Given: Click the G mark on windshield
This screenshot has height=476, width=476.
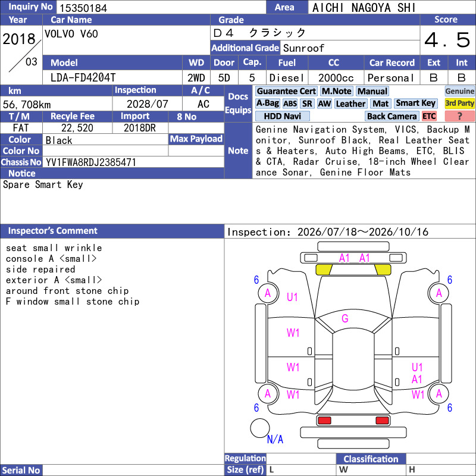Looking at the screenshot, I should click(x=345, y=318).
